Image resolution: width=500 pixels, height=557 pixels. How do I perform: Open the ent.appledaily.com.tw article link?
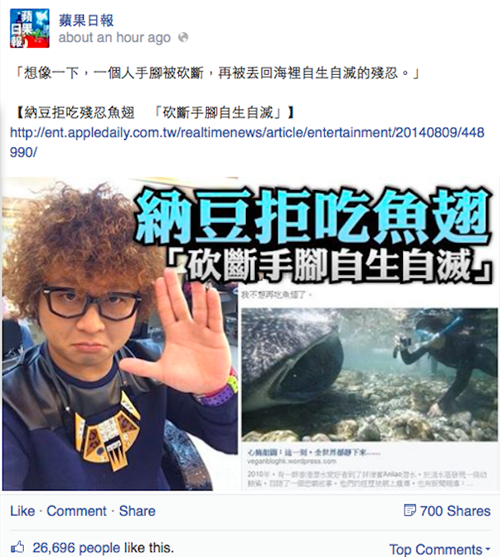pyautogui.click(x=247, y=142)
